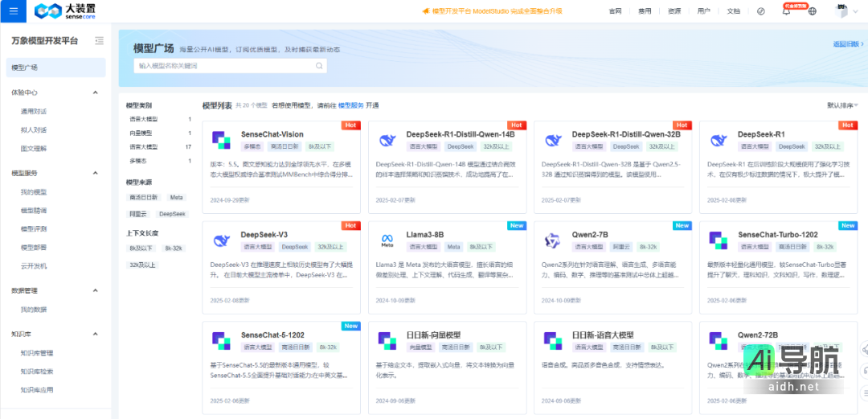Open the SenseChat-5-1202 card title
This screenshot has height=419, width=868.
pyautogui.click(x=272, y=335)
